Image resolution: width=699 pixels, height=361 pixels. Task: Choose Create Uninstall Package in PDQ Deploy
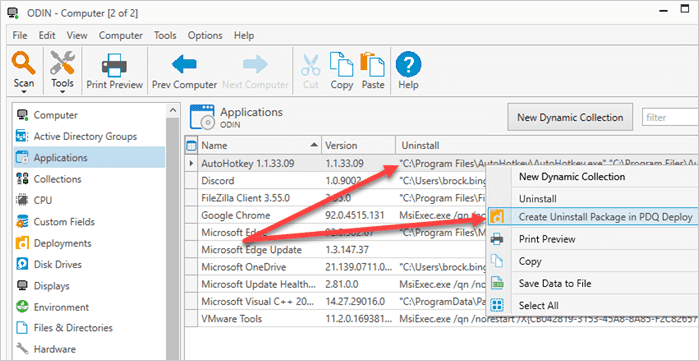593,217
